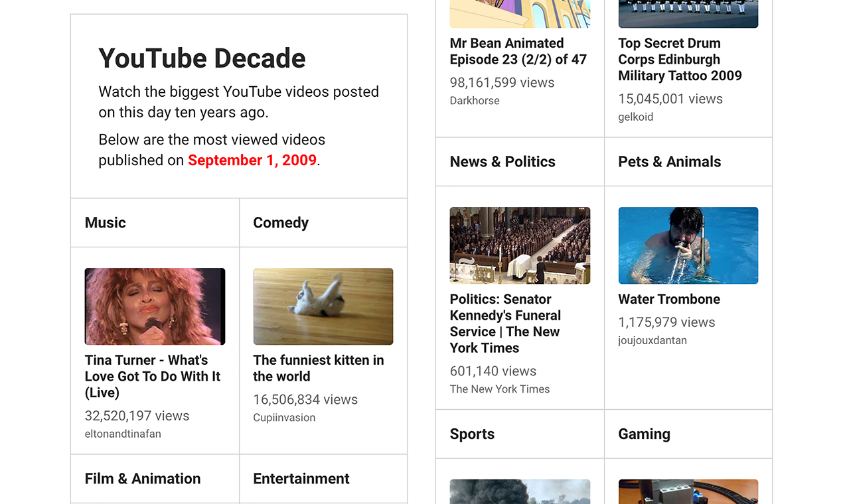843x504 pixels.
Task: Open the Water Trombone video thumbnail
Action: 688,245
